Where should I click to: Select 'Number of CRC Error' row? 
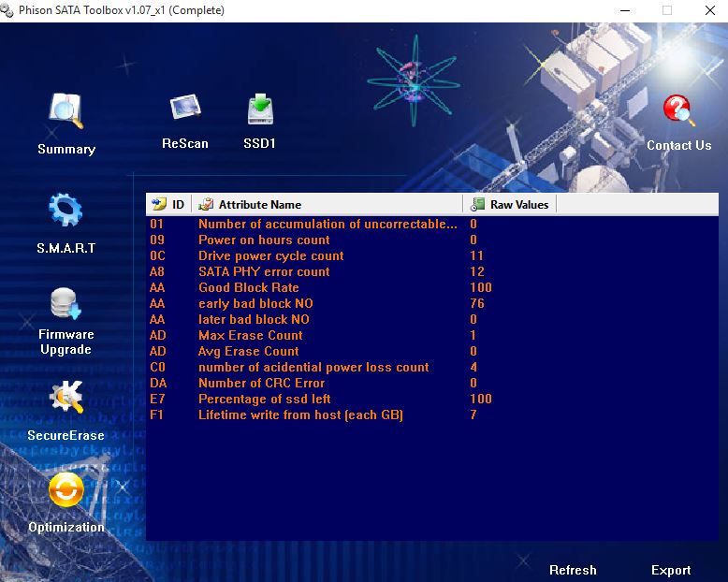(431, 383)
